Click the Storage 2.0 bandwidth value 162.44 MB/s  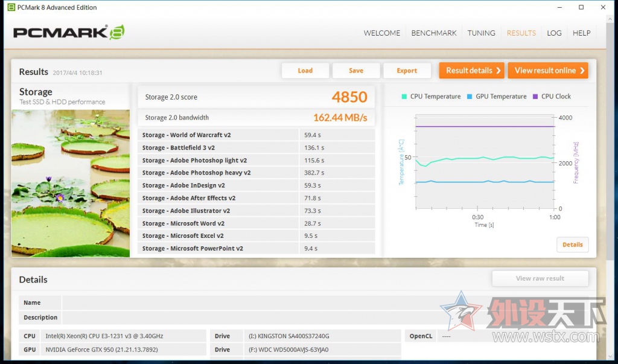tap(340, 118)
